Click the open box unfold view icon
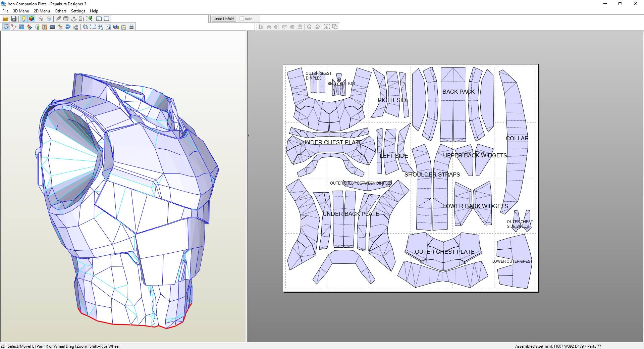This screenshot has width=644, height=349. coord(49,19)
